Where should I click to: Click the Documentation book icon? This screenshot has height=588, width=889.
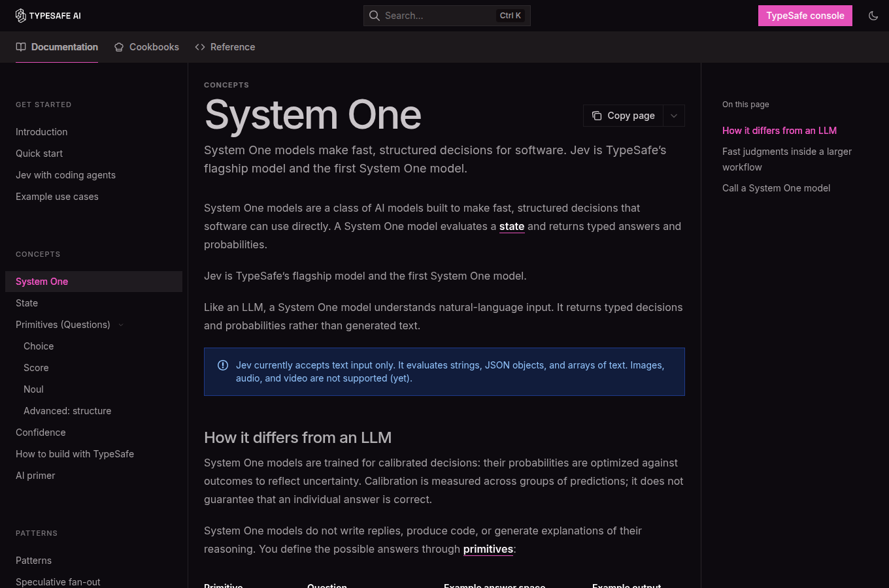pyautogui.click(x=21, y=47)
